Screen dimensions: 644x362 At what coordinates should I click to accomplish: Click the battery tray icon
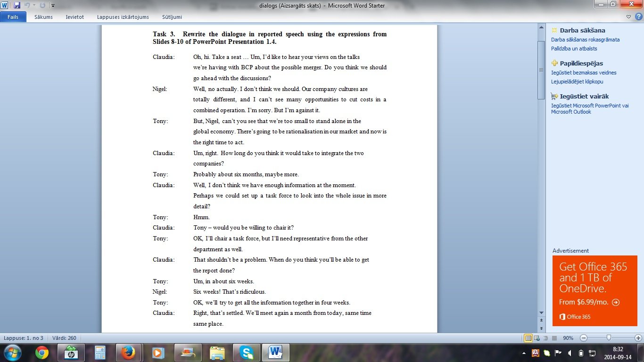[581, 353]
